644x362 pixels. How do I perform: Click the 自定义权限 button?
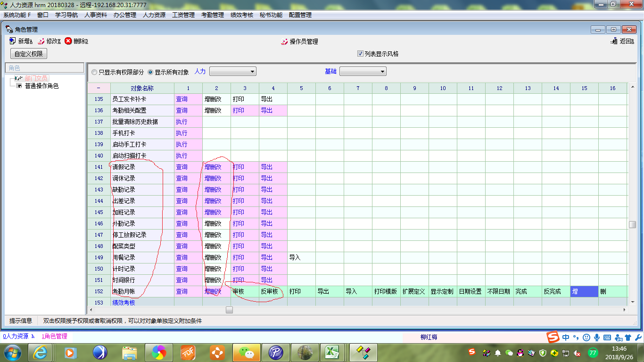point(29,54)
